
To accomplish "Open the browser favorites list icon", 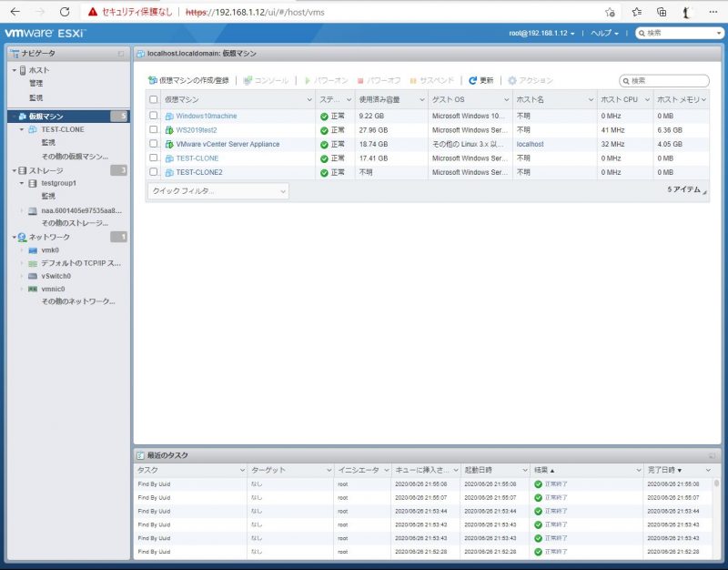I will coord(637,13).
